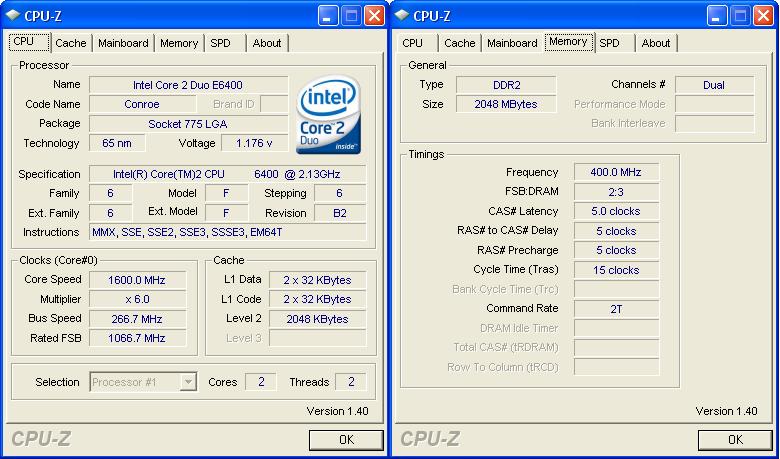Screen dimensions: 780x459
Task: Click the empty Total CAS# (tRDRAM) field
Action: (616, 348)
